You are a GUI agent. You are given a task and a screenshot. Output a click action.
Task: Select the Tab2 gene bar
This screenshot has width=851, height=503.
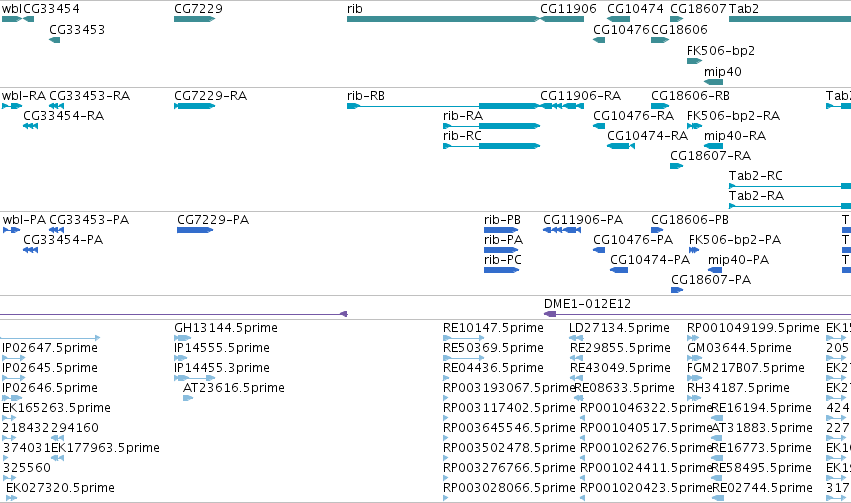(x=790, y=19)
